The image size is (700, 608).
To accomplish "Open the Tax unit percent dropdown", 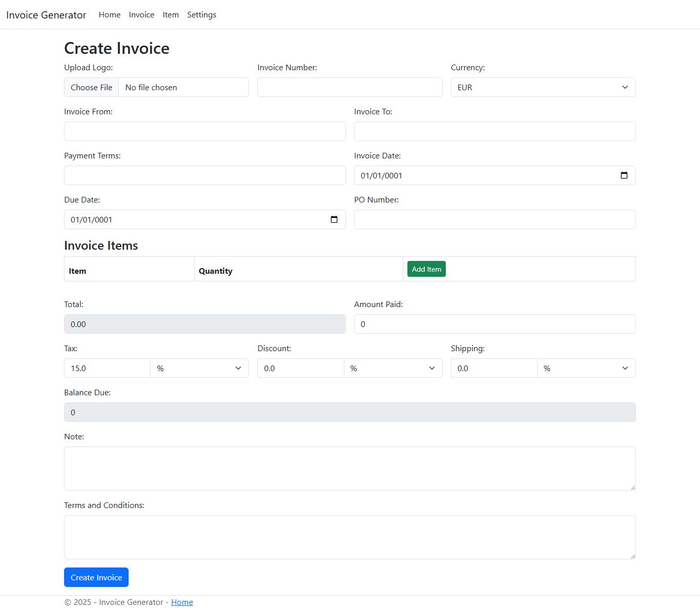I will [199, 368].
